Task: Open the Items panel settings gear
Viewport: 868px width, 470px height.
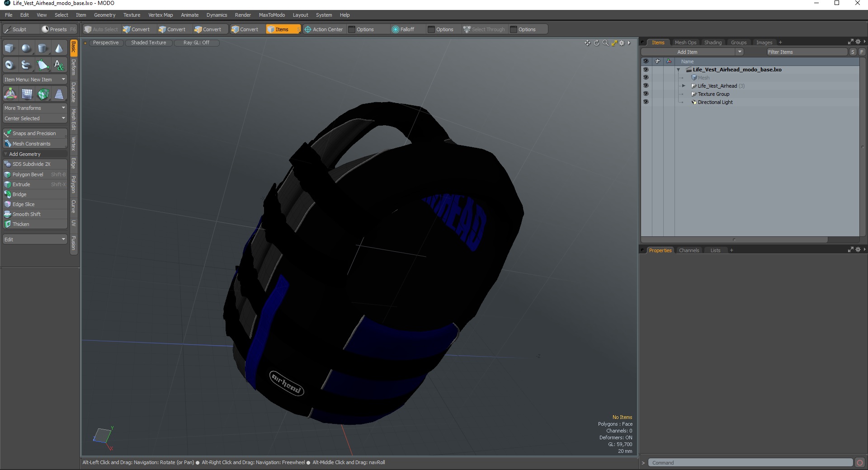Action: point(858,42)
